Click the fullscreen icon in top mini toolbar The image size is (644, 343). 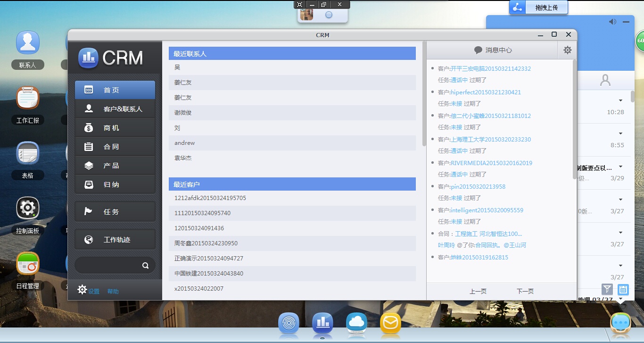[x=299, y=4]
